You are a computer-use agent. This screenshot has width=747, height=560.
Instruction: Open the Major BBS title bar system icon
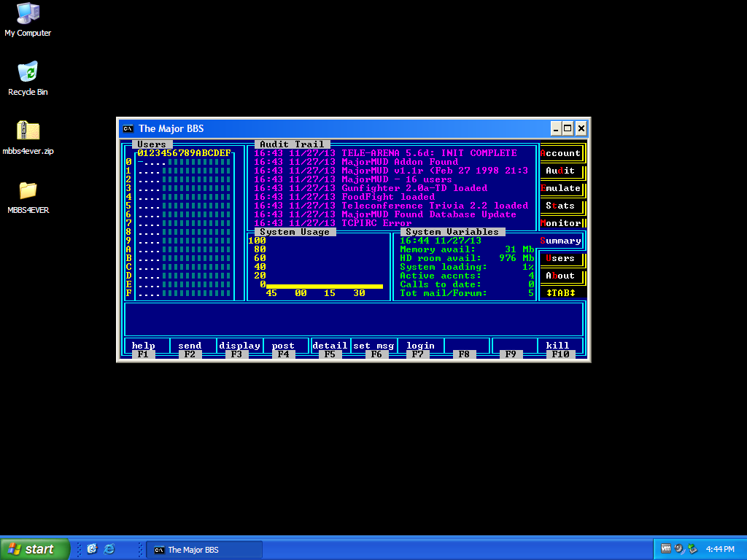[128, 128]
